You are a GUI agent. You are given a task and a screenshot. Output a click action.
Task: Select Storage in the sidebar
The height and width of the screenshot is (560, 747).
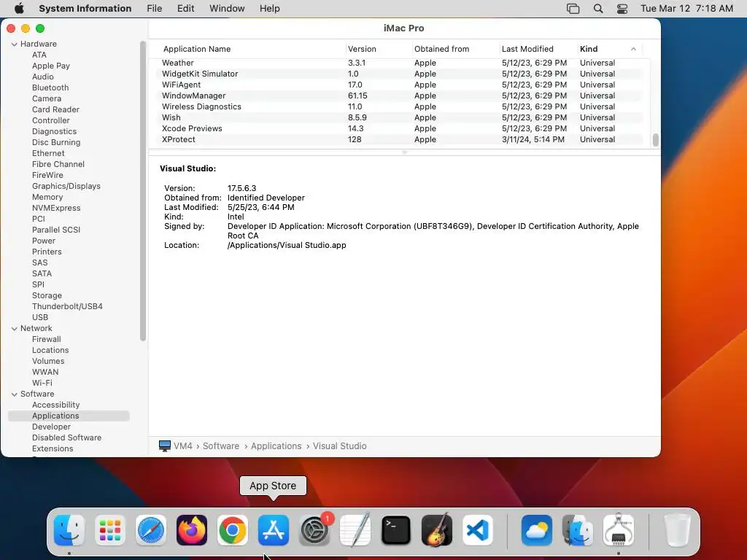click(x=47, y=296)
